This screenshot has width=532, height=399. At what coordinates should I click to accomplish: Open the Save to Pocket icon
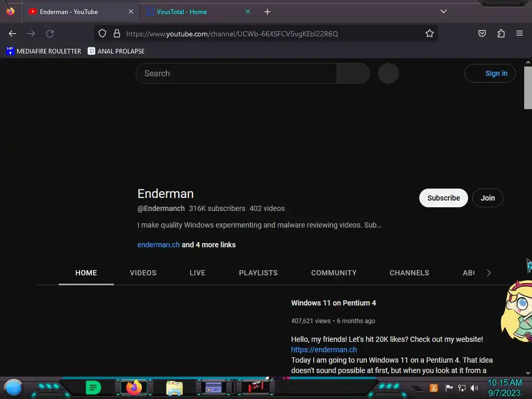click(x=482, y=34)
